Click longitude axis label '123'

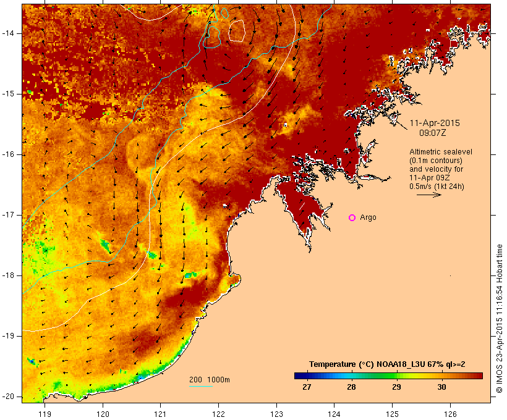point(276,414)
